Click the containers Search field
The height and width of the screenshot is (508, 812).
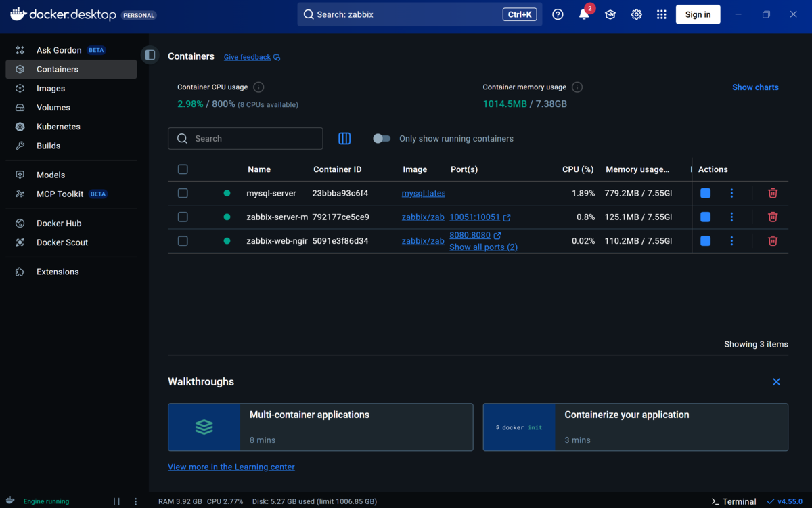(245, 138)
